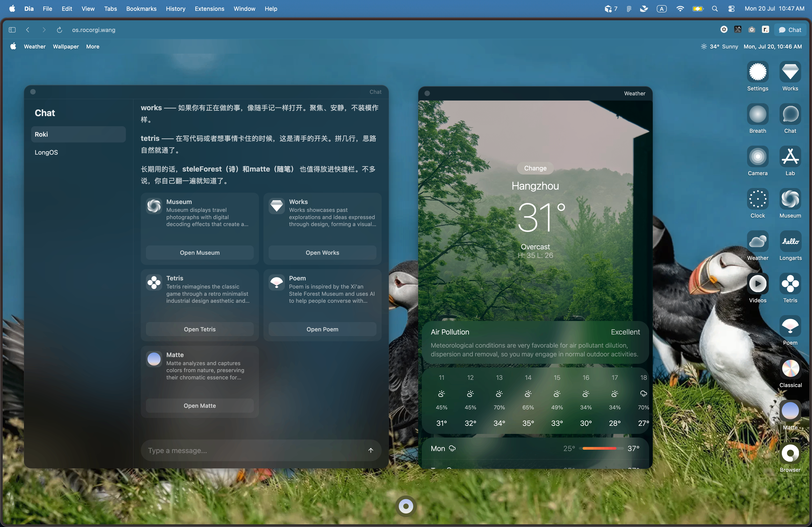Open the Browser app icon

[790, 453]
